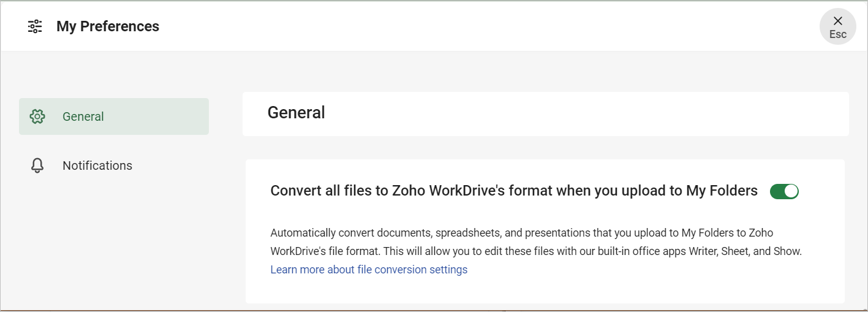Disable the file conversion toggle switch
The image size is (868, 312).
[x=784, y=191]
